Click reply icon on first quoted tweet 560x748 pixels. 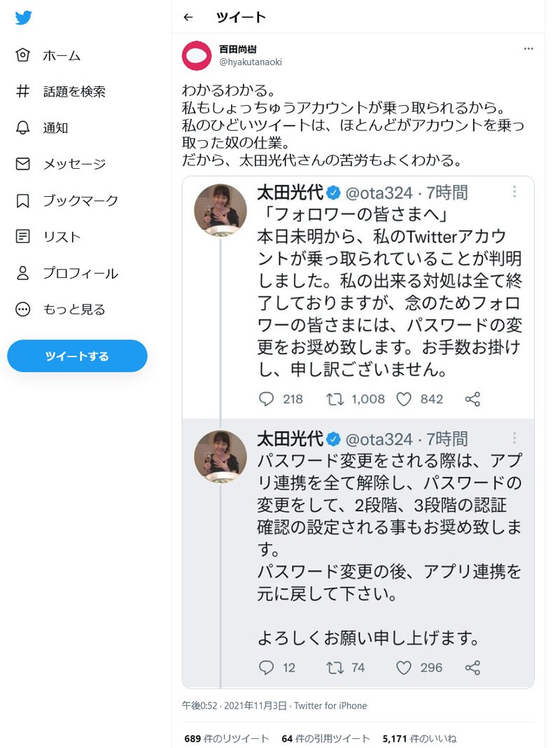(267, 399)
